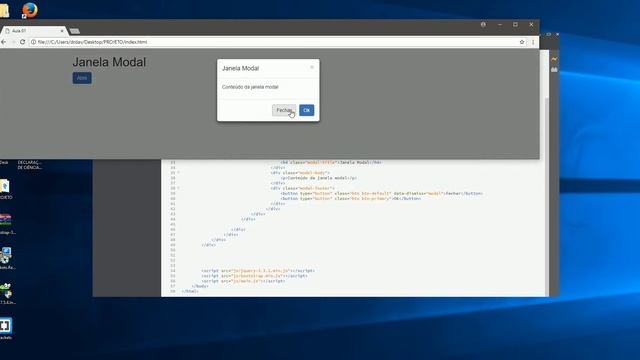
Task: Click the vertical scrollbar in the Brackets editor
Action: pos(547,196)
